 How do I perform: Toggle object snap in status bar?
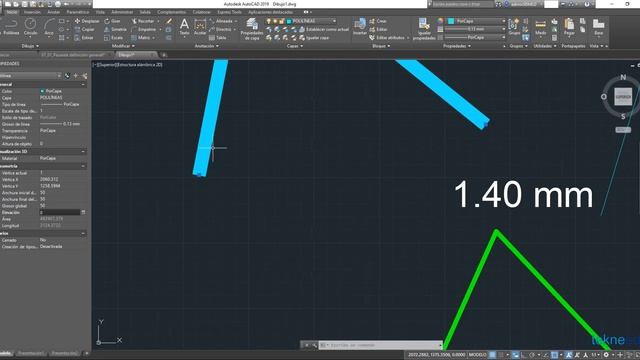554,355
